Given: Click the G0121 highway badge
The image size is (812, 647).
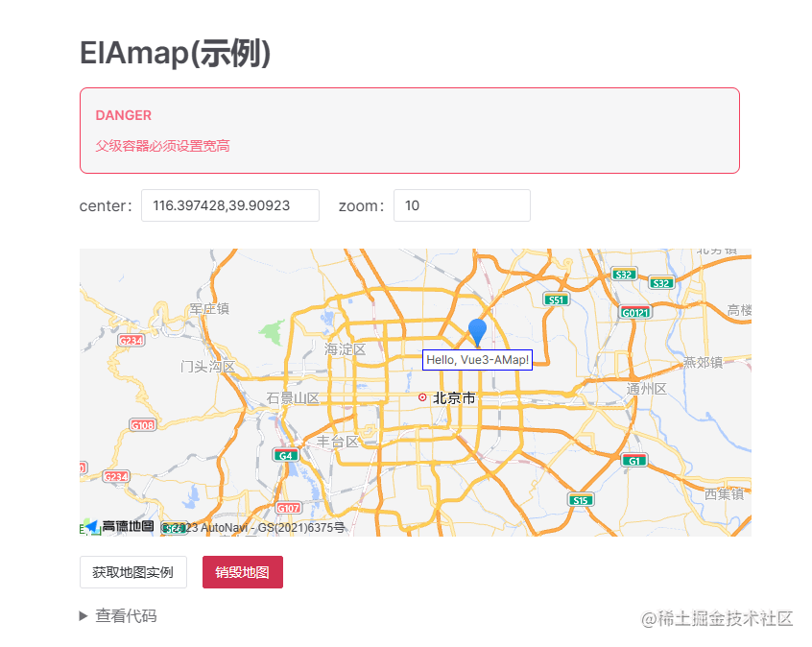Looking at the screenshot, I should pos(633,312).
